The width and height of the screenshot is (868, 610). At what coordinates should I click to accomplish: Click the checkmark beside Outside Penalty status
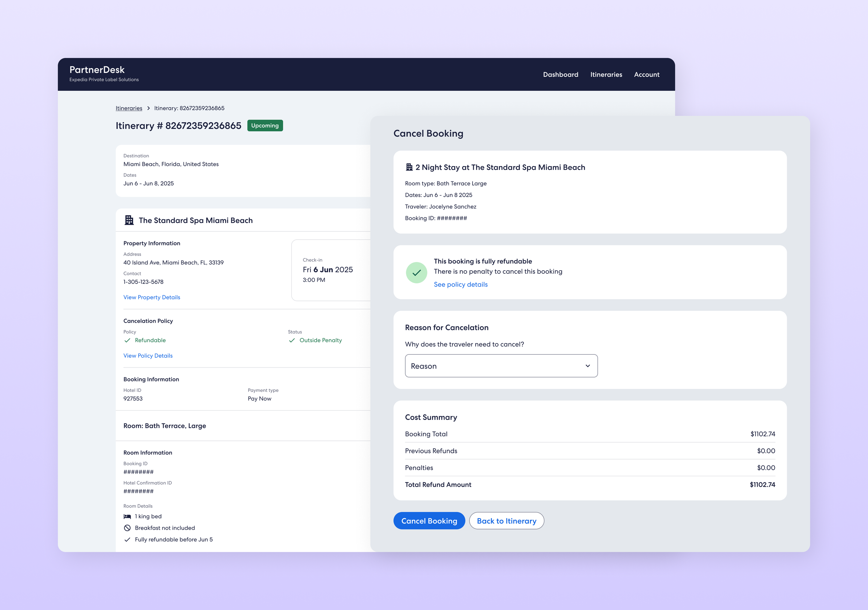click(x=292, y=340)
